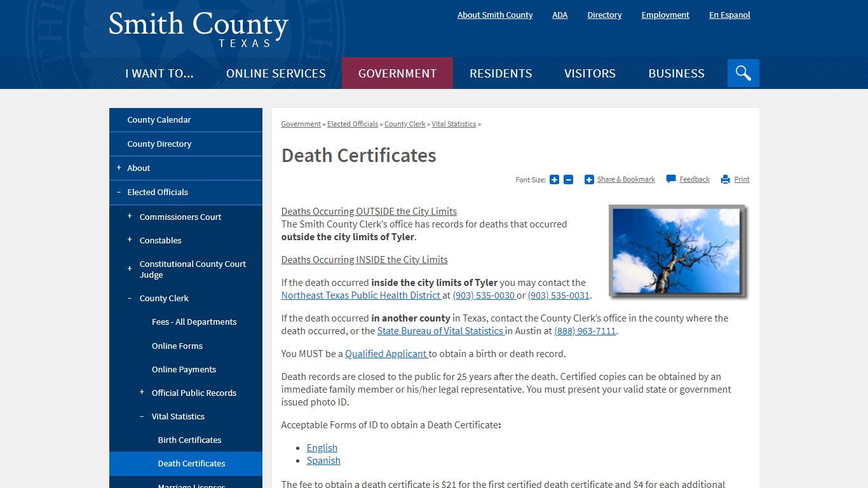The image size is (868, 488).
Task: Open Spanish acceptable ID forms
Action: tap(323, 461)
